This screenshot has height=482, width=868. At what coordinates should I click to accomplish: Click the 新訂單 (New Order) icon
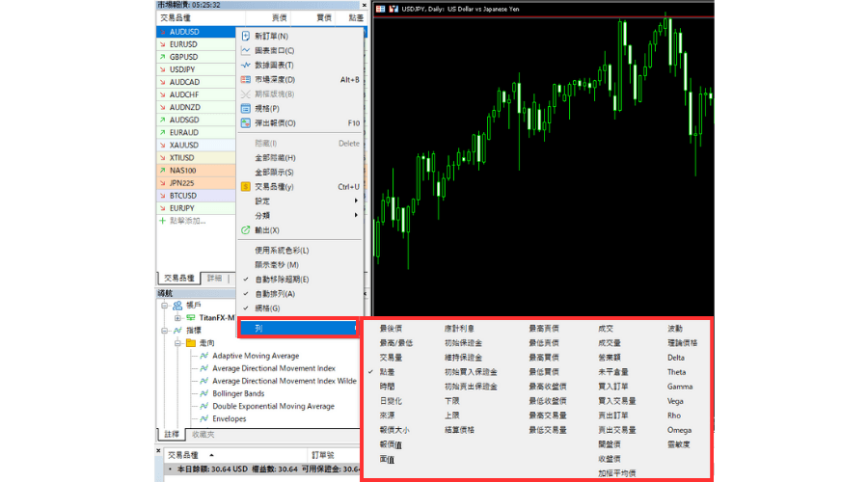click(x=246, y=36)
